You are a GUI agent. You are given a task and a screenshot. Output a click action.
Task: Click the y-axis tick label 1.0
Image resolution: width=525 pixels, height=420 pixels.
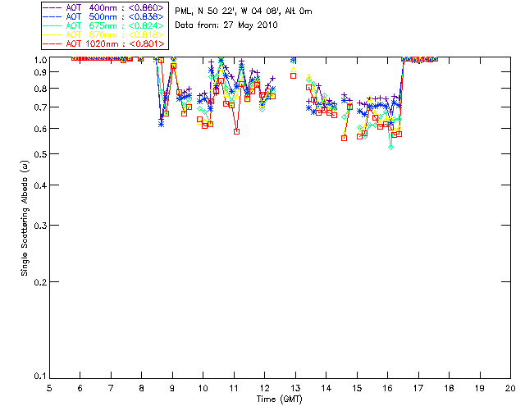pyautogui.click(x=39, y=60)
